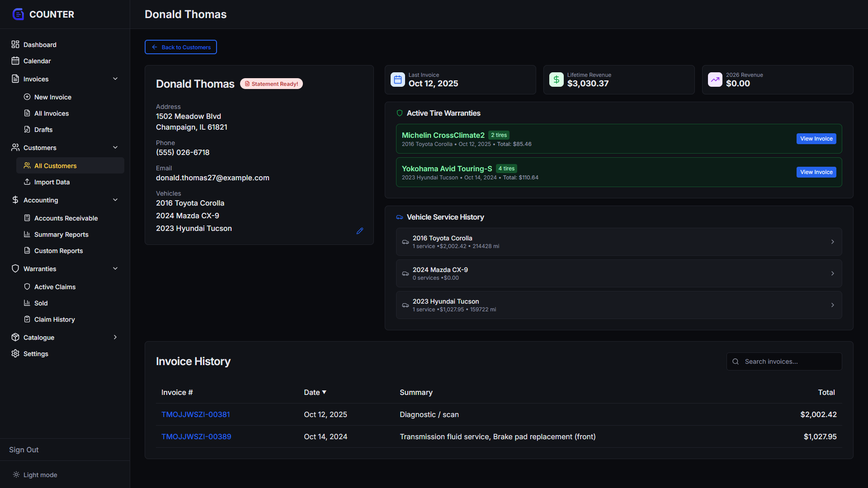Open the Claim History page
This screenshot has width=868, height=488.
coord(70,319)
